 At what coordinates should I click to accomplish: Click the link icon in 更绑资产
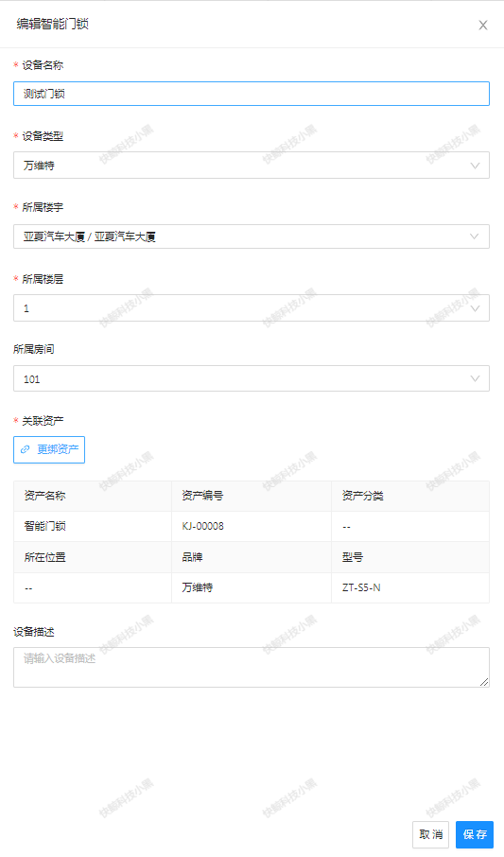point(26,449)
